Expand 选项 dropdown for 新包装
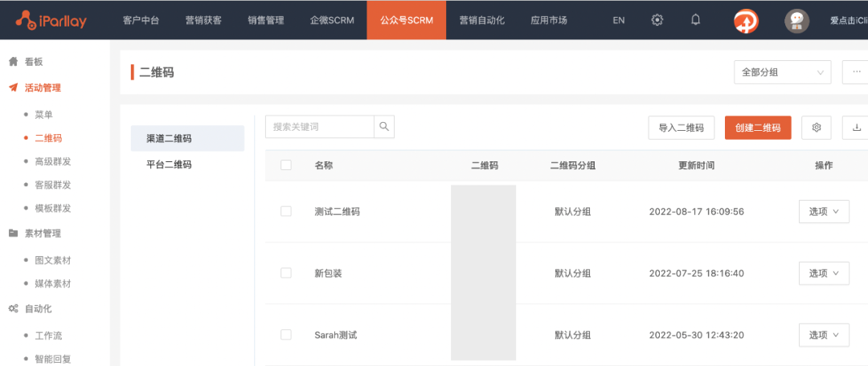Viewport: 868px width, 366px height. (824, 273)
